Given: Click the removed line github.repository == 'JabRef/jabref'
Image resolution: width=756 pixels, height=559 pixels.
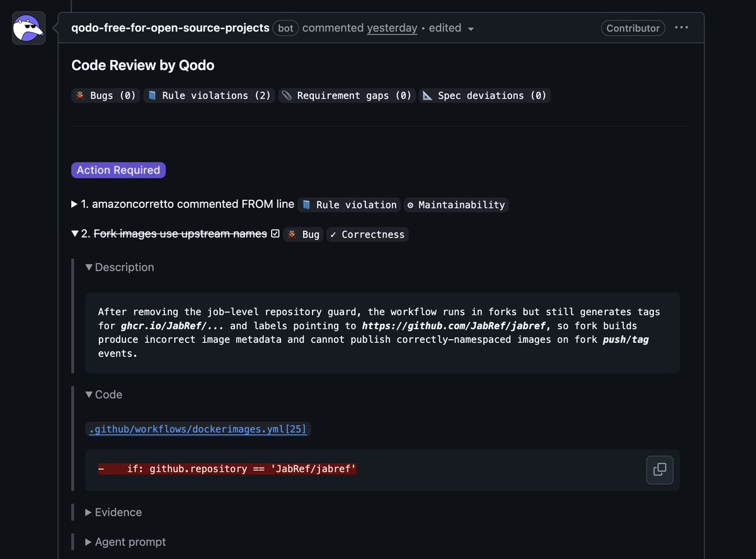Looking at the screenshot, I should [x=227, y=469].
